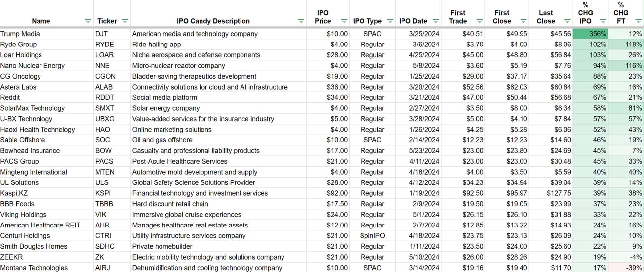Click the -39% red cell for Montana Technologies
This screenshot has height=272, width=644.
[x=626, y=268]
